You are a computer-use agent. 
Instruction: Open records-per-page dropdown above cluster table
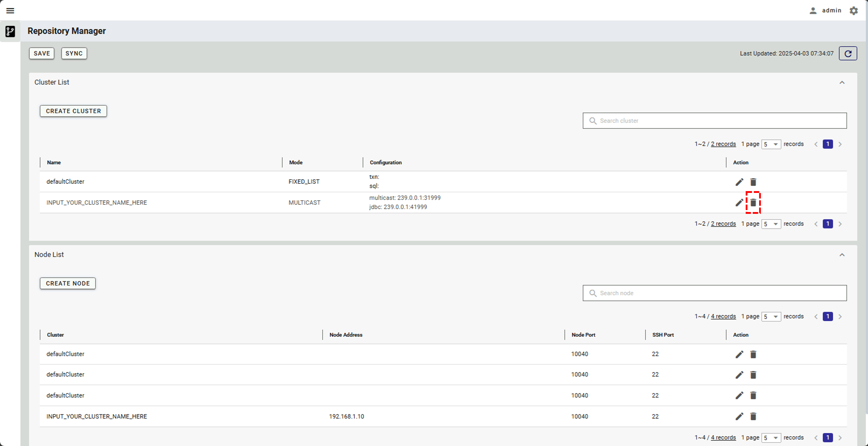coord(771,144)
